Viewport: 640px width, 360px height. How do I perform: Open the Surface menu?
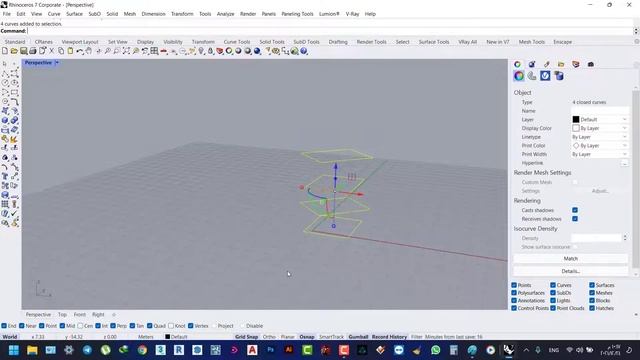click(74, 14)
